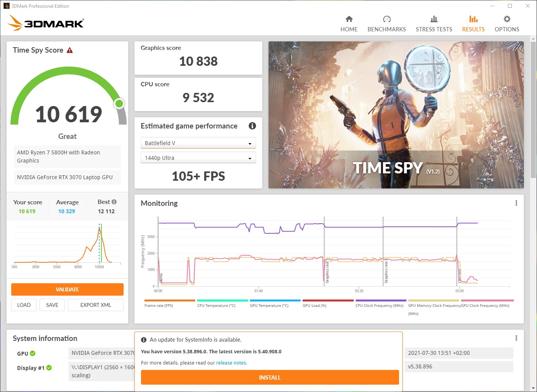Switch to Stress Tests
Screen dimensions: 537x392
pos(434,24)
